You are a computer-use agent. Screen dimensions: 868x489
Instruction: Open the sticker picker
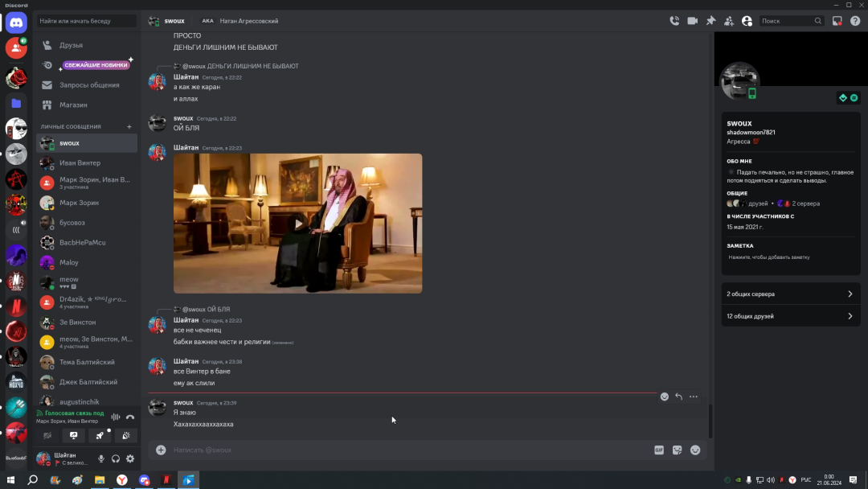[x=678, y=450]
